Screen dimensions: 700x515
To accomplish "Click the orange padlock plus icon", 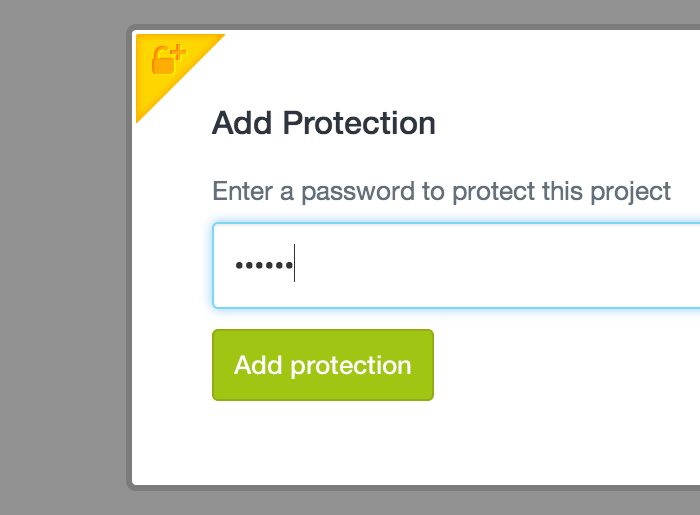I will pos(169,59).
